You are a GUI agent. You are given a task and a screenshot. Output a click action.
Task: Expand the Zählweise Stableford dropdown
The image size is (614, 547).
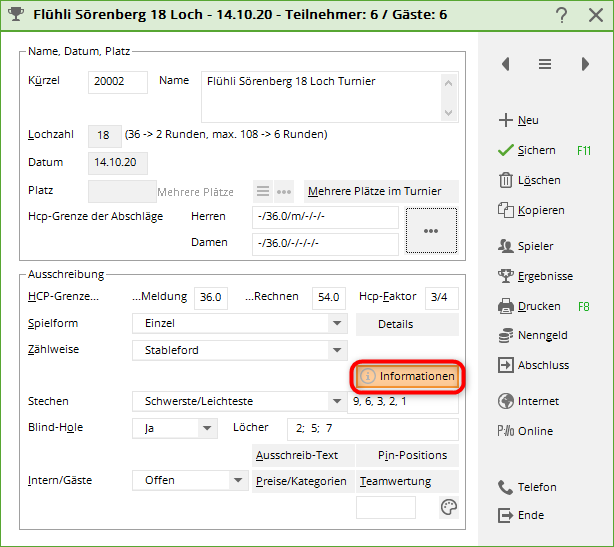tap(337, 350)
